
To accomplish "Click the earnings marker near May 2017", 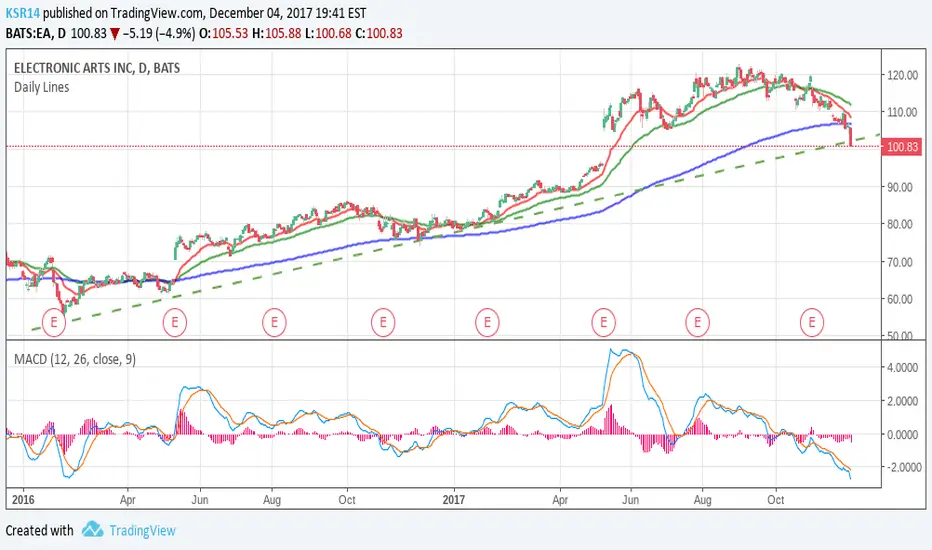I will (x=603, y=323).
